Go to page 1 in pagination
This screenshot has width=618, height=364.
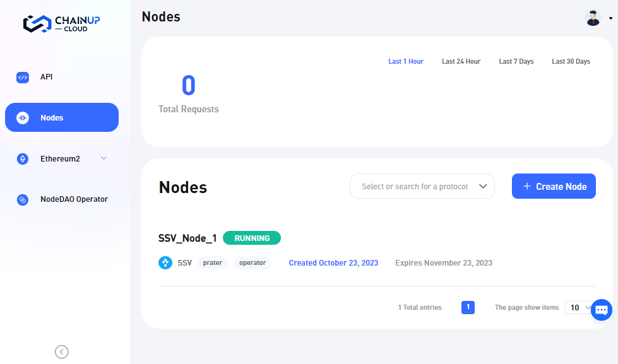(468, 308)
